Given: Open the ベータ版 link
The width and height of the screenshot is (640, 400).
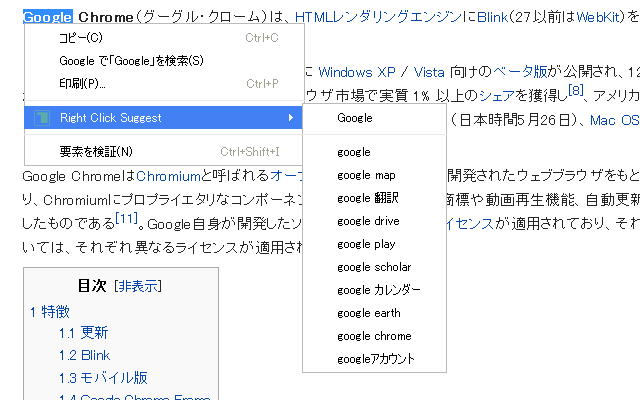Looking at the screenshot, I should [x=520, y=72].
